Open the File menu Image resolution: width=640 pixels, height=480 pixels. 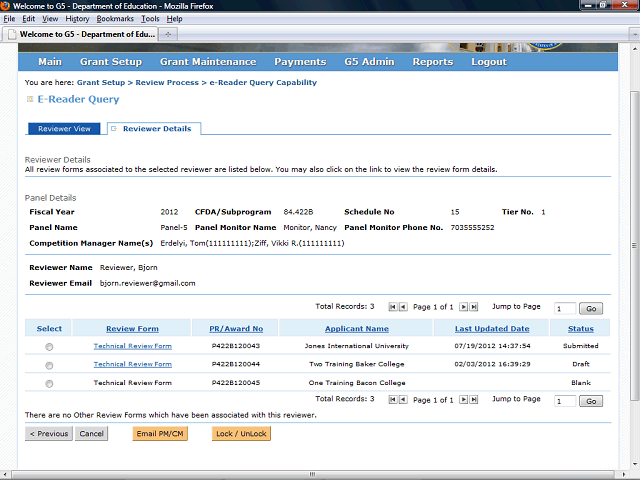(x=9, y=19)
